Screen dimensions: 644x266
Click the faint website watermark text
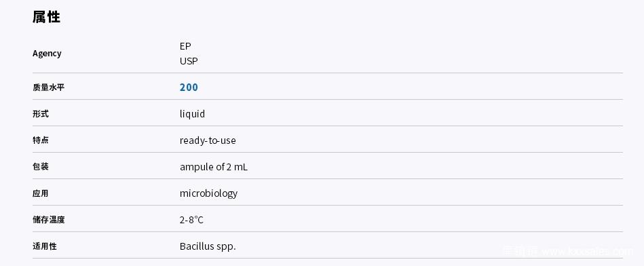pos(568,251)
